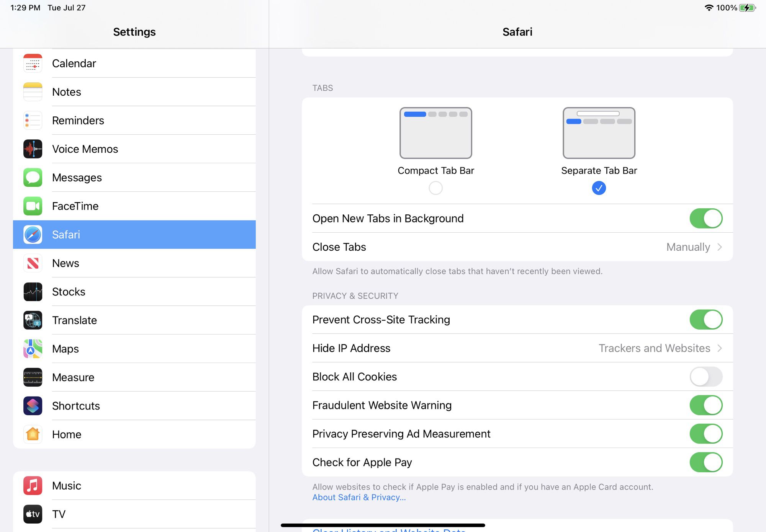766x532 pixels.
Task: Tap the Voice Memos waveform icon
Action: [x=33, y=149]
